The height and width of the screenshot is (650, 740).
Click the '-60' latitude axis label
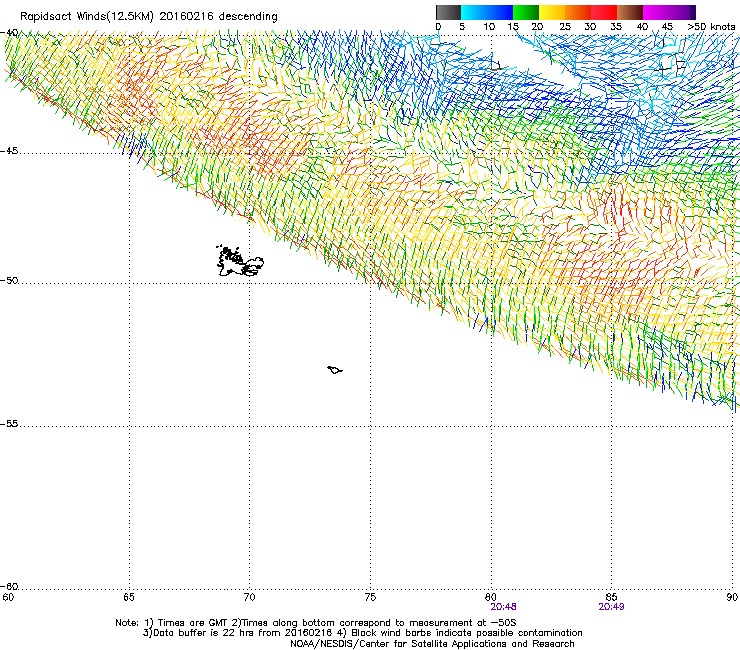[9, 587]
